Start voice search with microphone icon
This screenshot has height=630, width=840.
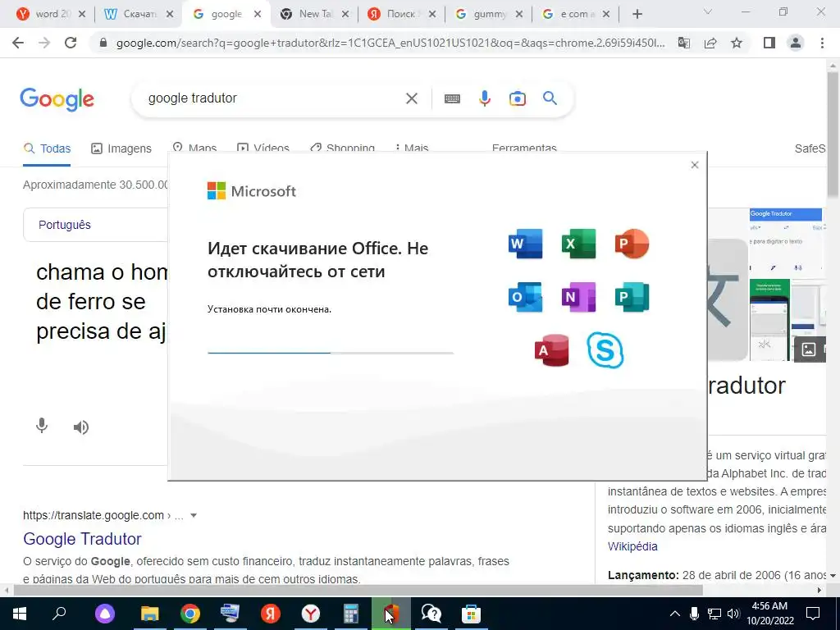[x=484, y=98]
